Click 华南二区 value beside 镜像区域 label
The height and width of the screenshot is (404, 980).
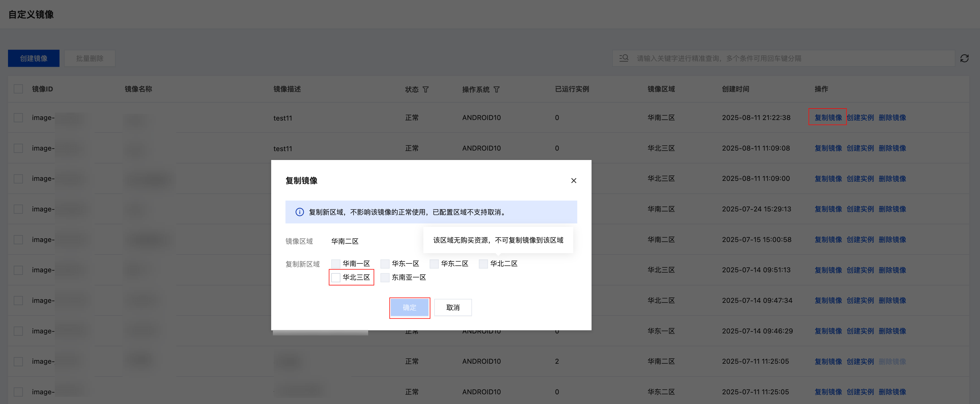click(345, 241)
